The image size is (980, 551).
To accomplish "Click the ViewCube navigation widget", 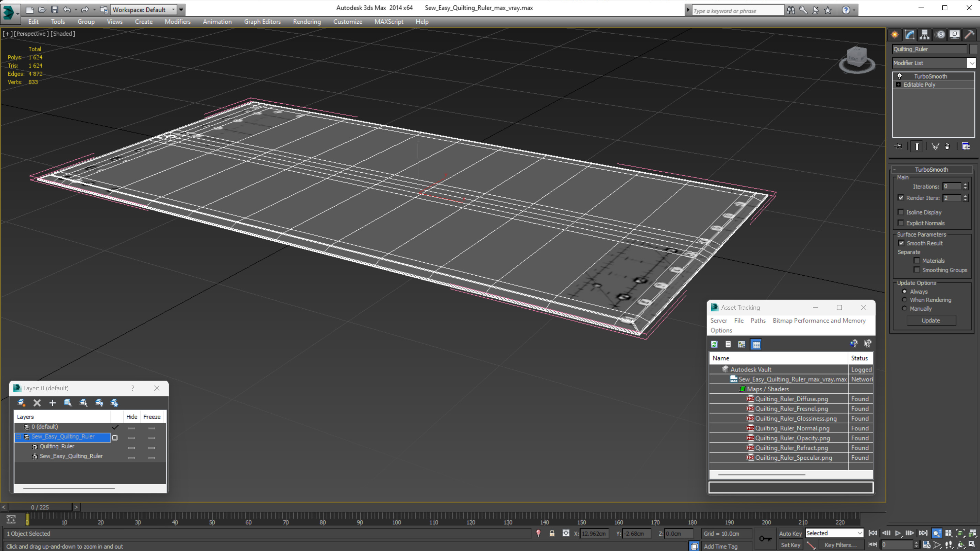I will 857,60.
